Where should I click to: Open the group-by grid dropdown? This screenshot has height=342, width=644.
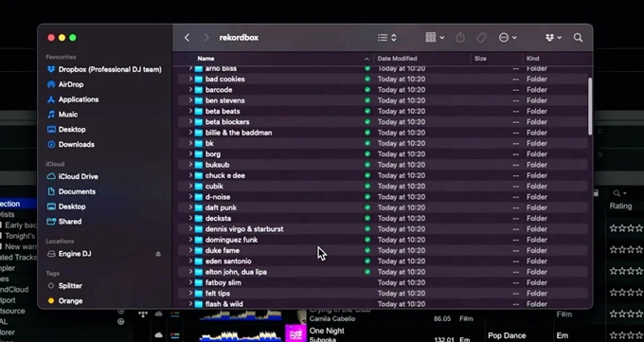pos(435,38)
